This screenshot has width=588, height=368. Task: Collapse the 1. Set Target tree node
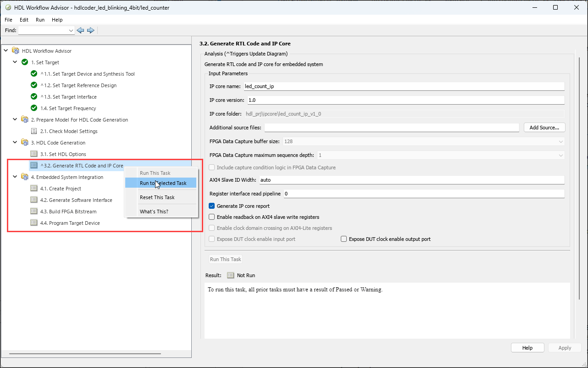[x=15, y=62]
